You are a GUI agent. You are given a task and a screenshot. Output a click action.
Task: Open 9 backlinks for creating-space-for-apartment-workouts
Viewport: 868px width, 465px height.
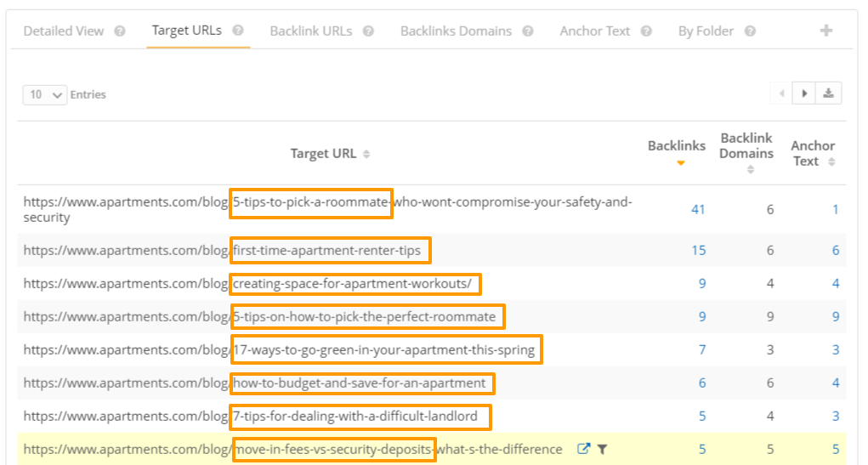pos(702,283)
